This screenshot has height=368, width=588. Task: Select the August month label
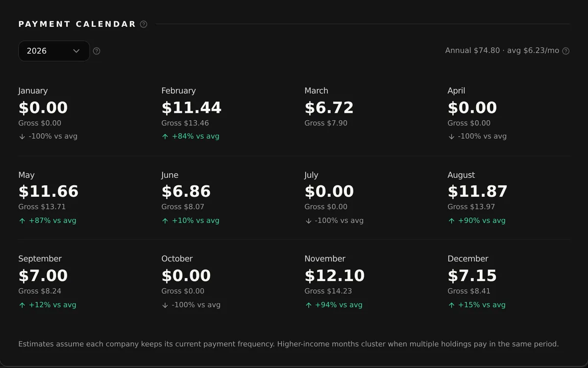click(x=461, y=175)
